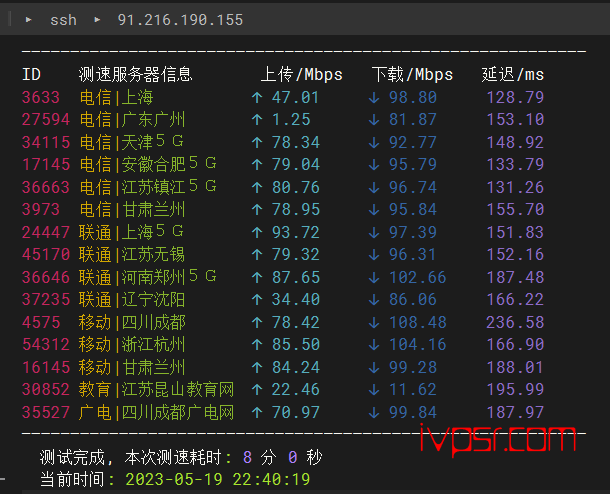The height and width of the screenshot is (494, 610).
Task: Click server ID 3973
Action: 41,210
